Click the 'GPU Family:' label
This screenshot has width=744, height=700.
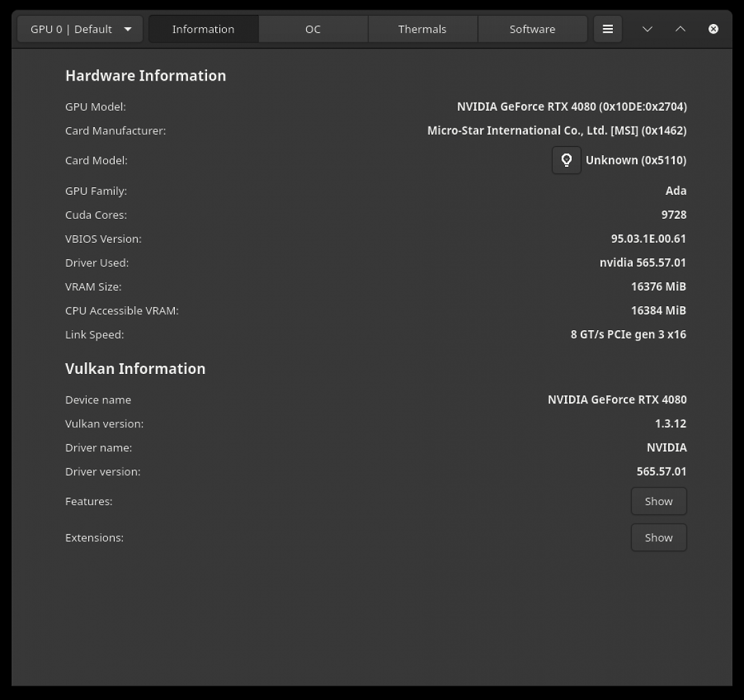[x=96, y=191]
